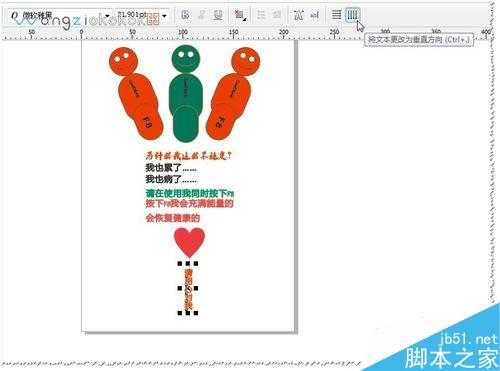Image resolution: width=500 pixels, height=371 pixels.
Task: Open the character formatting icon
Action: [x=298, y=15]
